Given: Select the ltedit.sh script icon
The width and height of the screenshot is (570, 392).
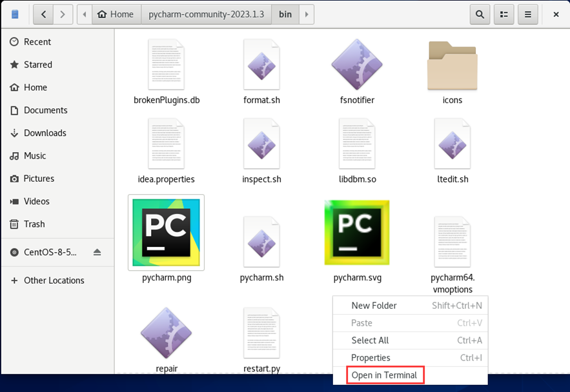Looking at the screenshot, I should point(453,143).
